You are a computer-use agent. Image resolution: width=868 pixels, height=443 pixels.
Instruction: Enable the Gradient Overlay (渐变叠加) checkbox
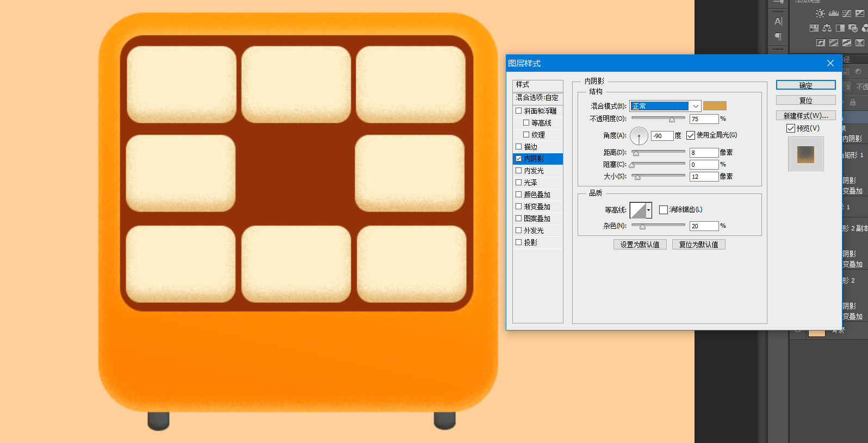[x=519, y=207]
